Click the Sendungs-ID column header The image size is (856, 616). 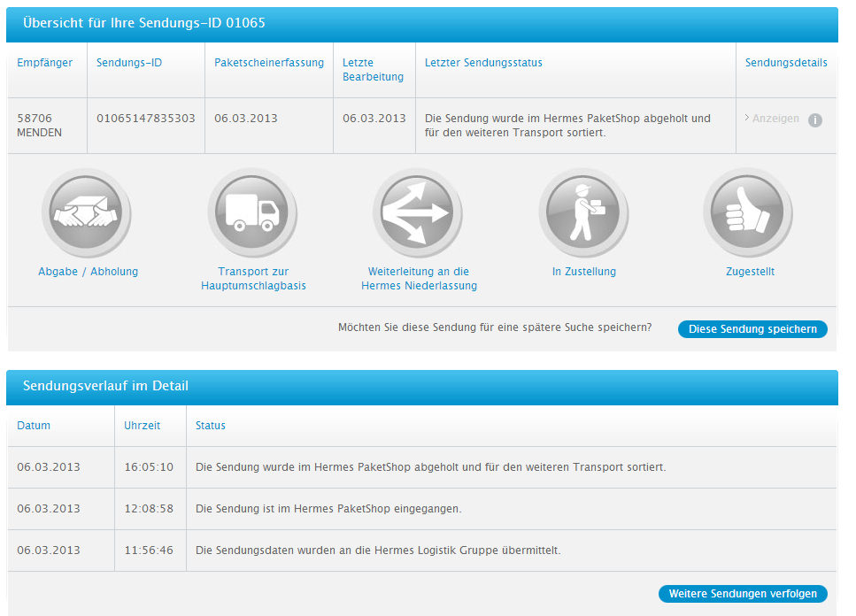click(129, 63)
